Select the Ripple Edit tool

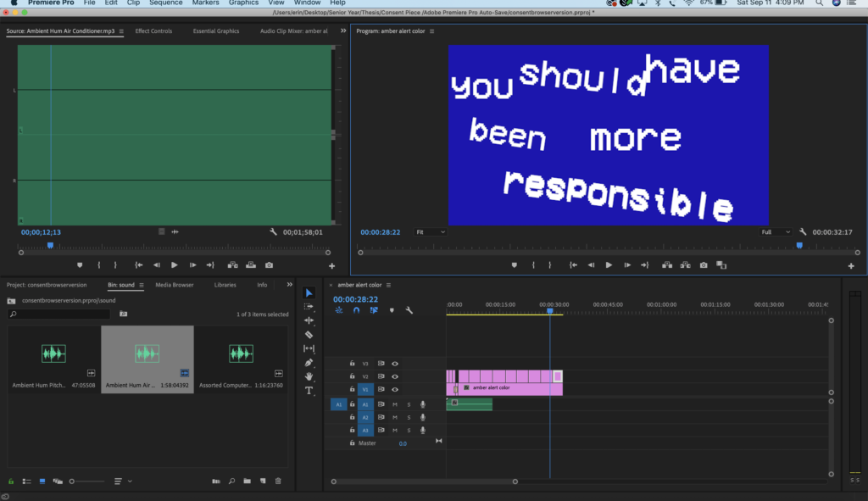click(309, 320)
